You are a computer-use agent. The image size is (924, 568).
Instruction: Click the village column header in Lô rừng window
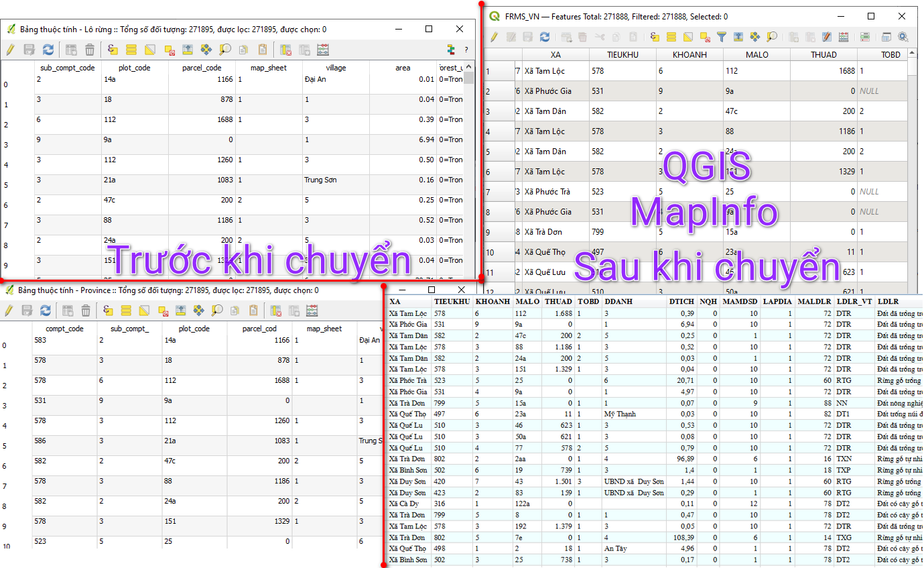[336, 68]
